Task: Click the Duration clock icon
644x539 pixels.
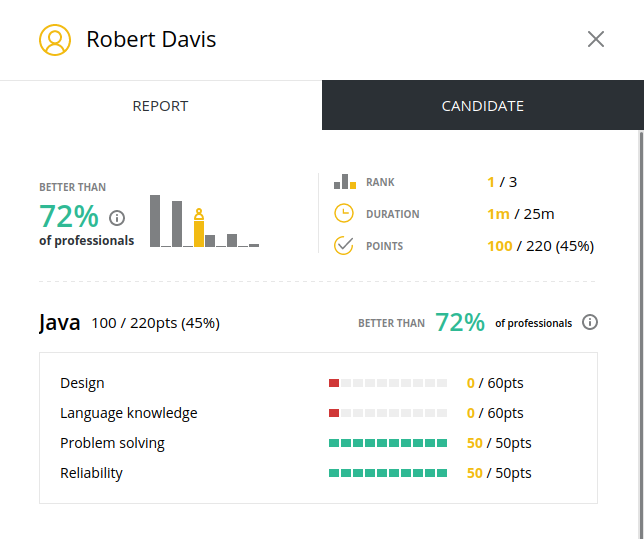Action: click(x=344, y=214)
